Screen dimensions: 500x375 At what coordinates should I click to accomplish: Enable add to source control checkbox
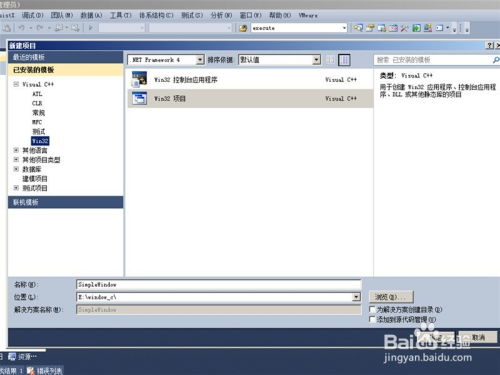point(372,319)
